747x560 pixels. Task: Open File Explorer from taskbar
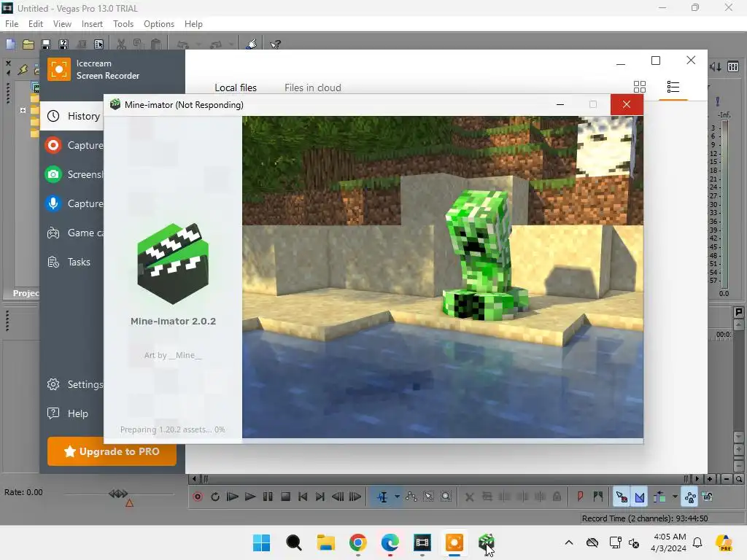[326, 542]
